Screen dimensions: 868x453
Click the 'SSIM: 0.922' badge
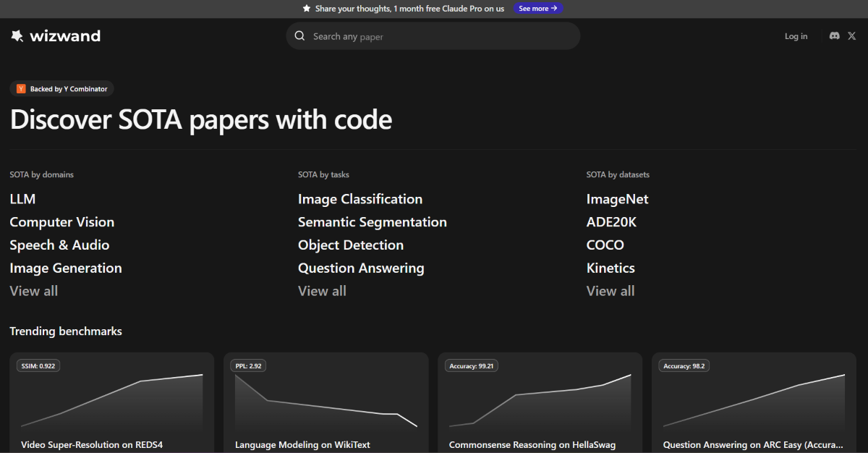click(38, 366)
